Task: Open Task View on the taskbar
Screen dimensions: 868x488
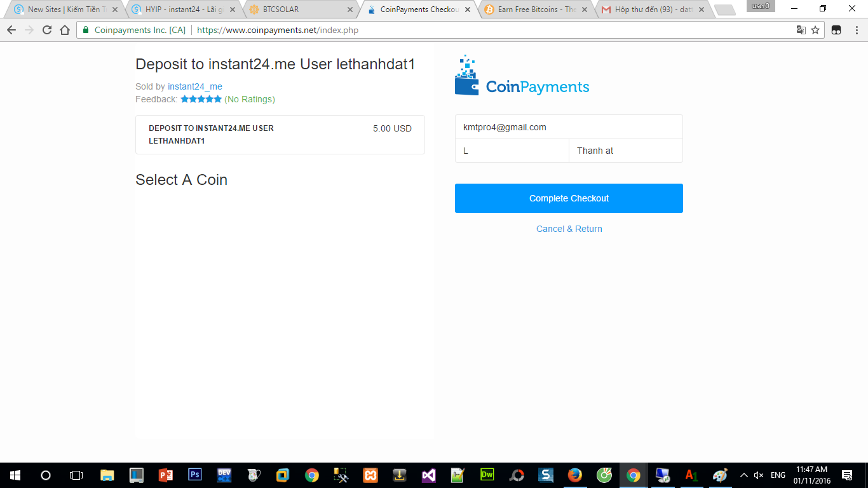Action: [x=76, y=475]
